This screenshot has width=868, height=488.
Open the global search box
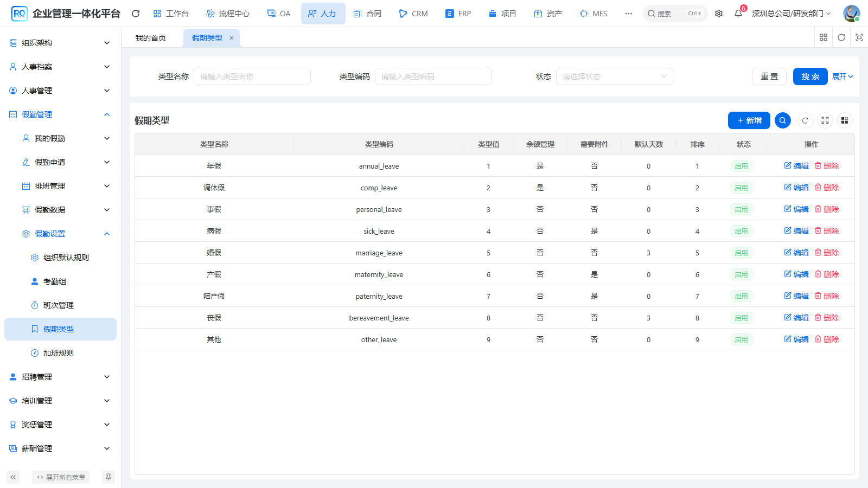click(675, 14)
